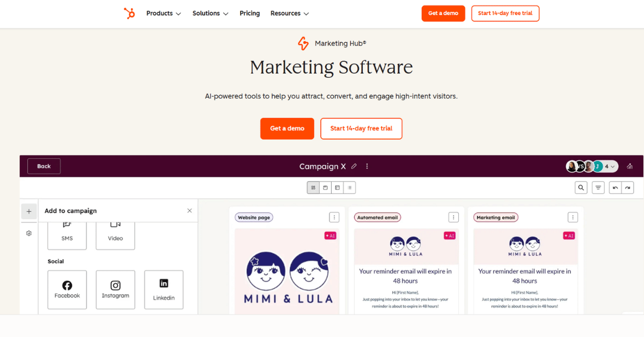This screenshot has height=337, width=644.
Task: Open the Marketing email preview thumbnail
Action: [524, 272]
